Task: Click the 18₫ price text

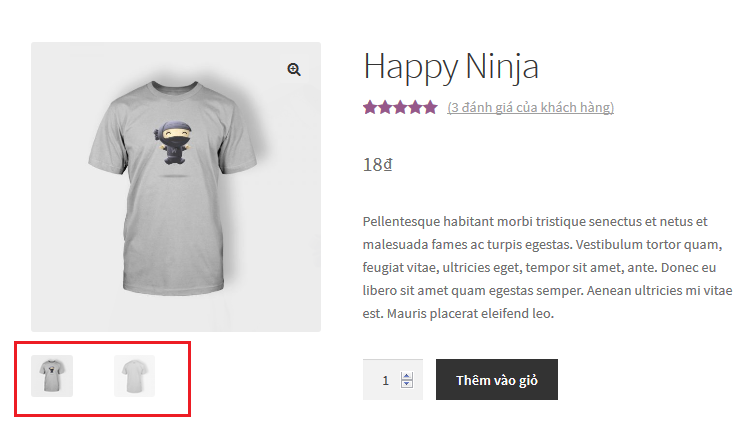Action: coord(378,165)
